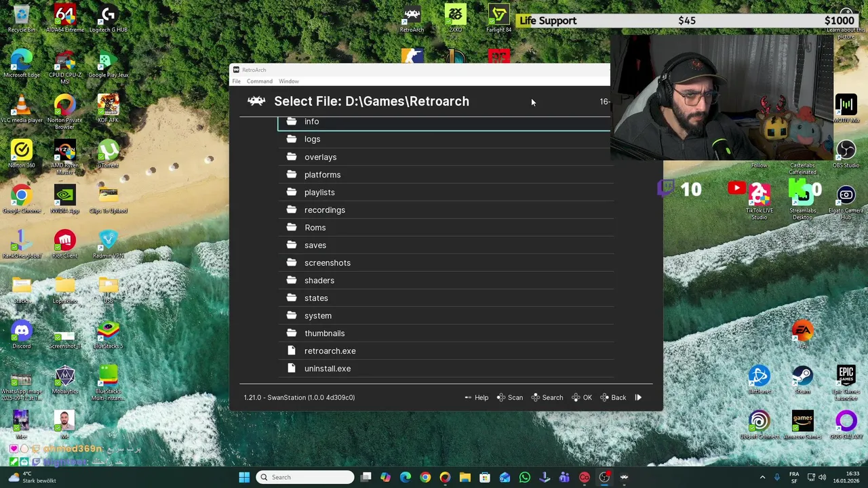The image size is (868, 488).
Task: Open Elgato Camera Hub desktop icon
Action: click(846, 202)
